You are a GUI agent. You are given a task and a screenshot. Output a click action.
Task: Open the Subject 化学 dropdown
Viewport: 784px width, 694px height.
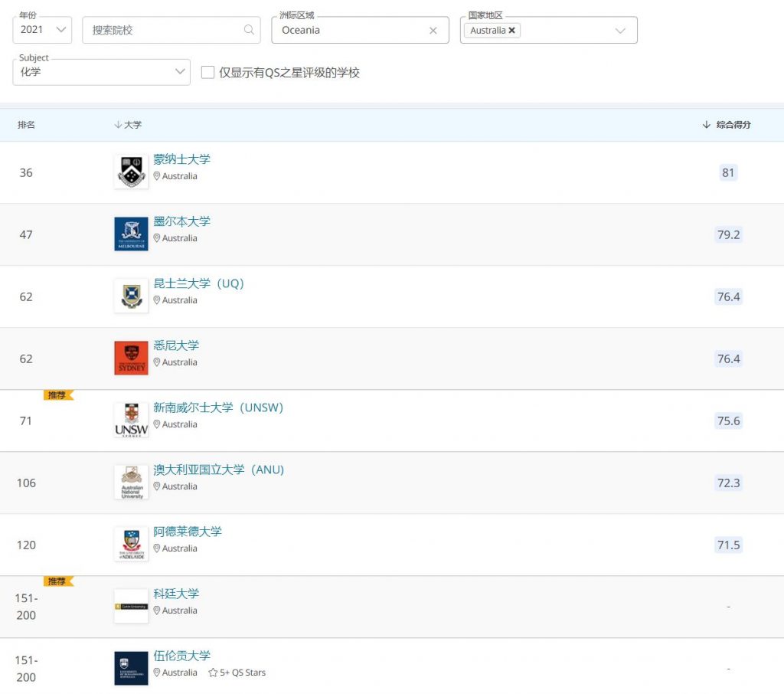[102, 71]
